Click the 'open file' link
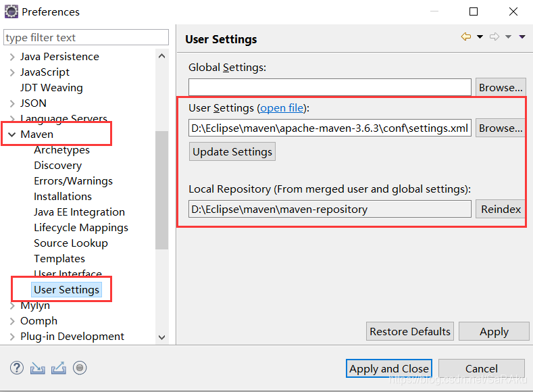Image resolution: width=533 pixels, height=392 pixels. (x=282, y=108)
